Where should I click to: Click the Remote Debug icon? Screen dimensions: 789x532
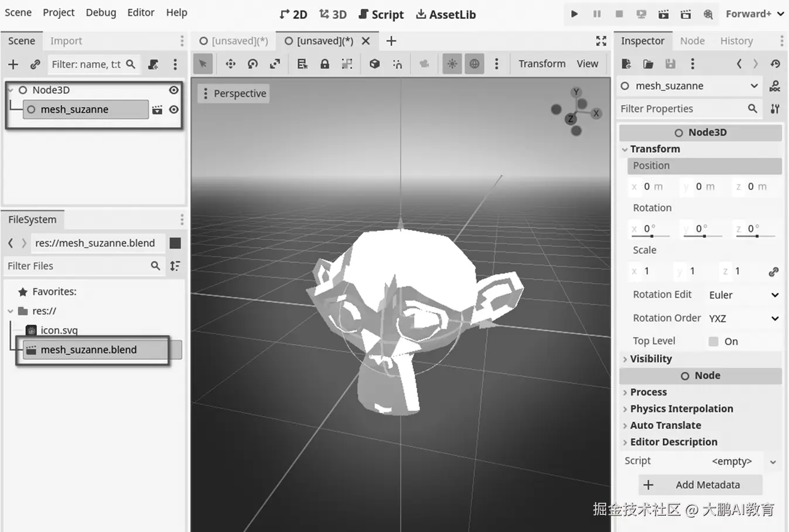coord(641,13)
